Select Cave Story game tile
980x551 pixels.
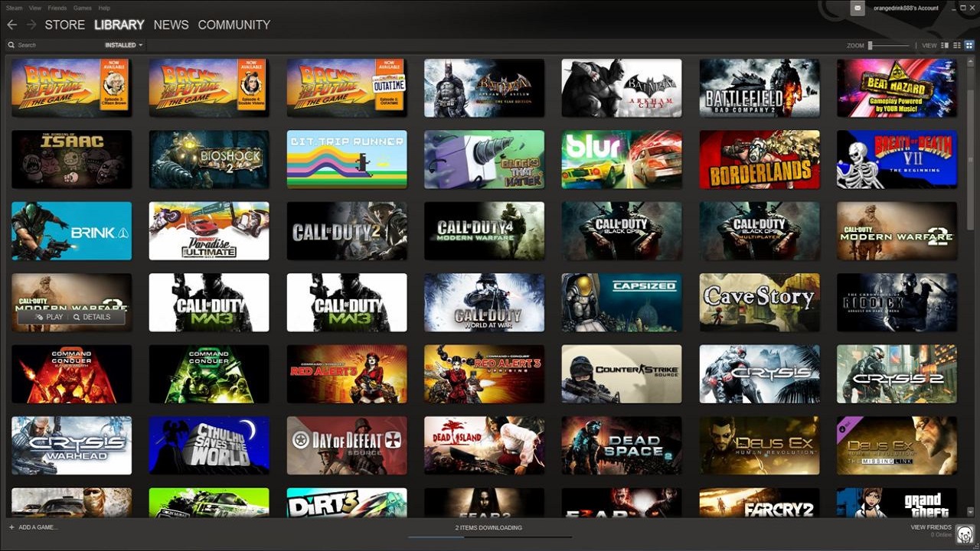[x=759, y=302]
